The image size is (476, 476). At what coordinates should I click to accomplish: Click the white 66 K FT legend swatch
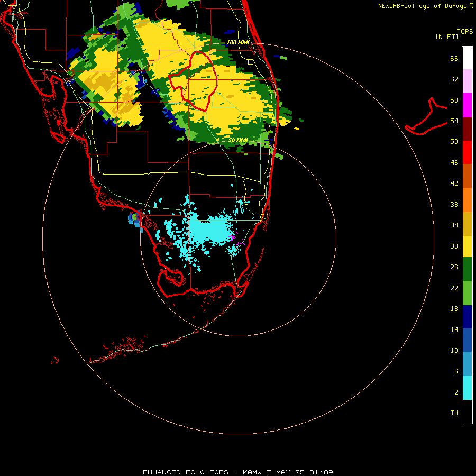click(x=467, y=58)
